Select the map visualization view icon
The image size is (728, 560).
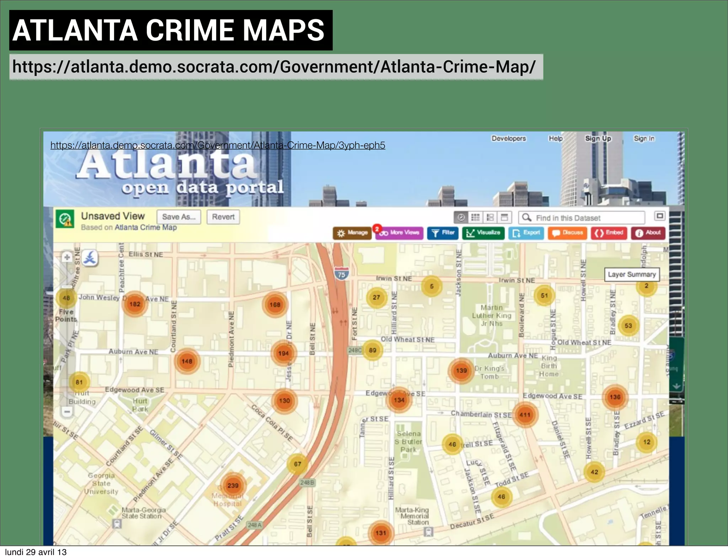point(461,217)
